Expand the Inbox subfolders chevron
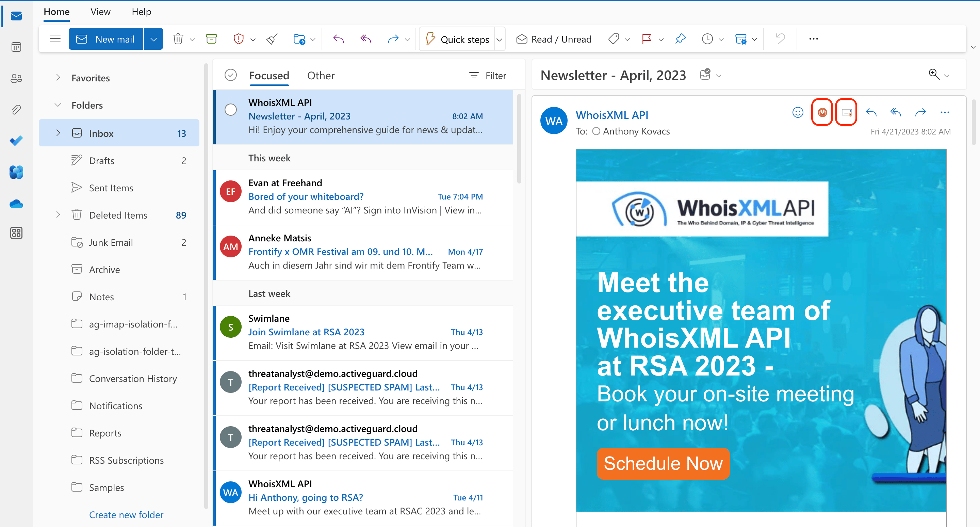The image size is (980, 527). pyautogui.click(x=58, y=133)
